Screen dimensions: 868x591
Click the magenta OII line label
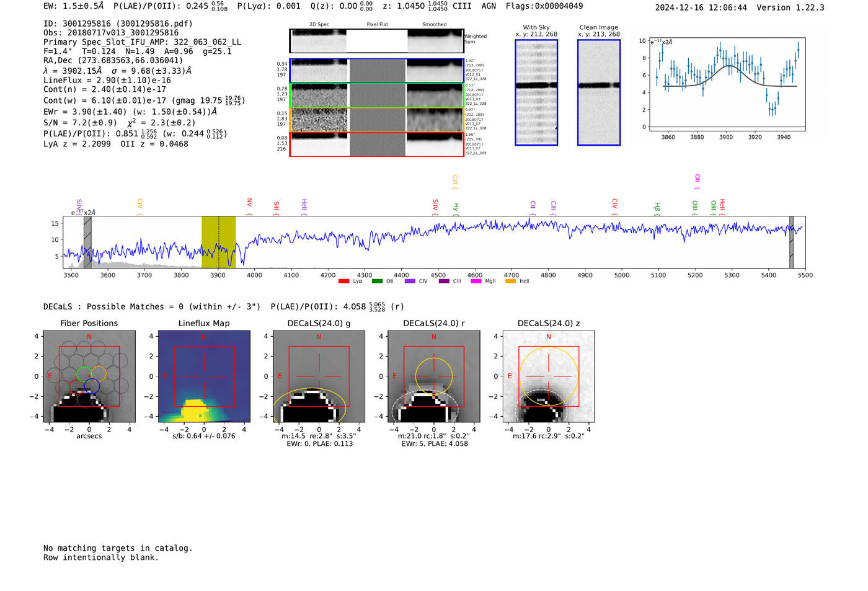click(x=697, y=182)
